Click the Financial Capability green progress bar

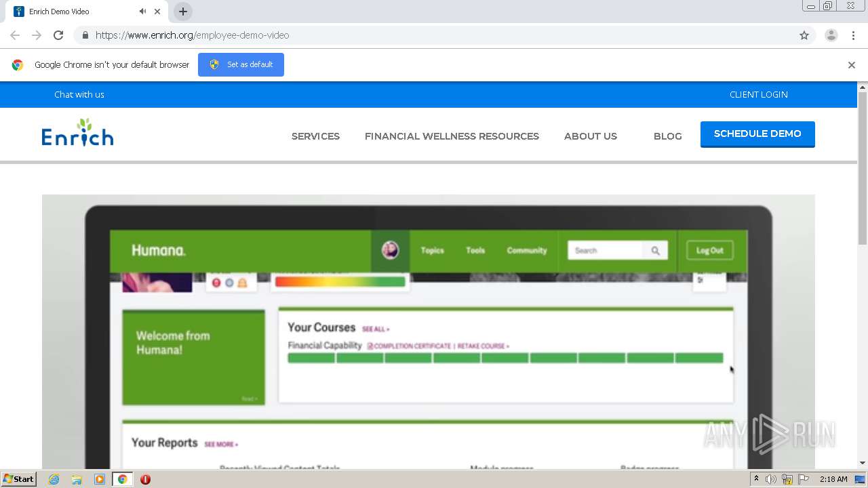point(505,358)
